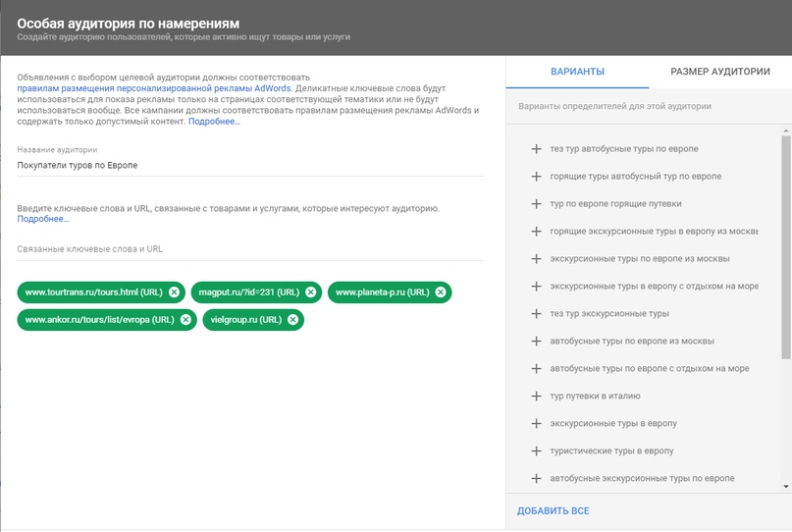Delete the vielgroup.ru URL chip
792x532 pixels.
293,320
